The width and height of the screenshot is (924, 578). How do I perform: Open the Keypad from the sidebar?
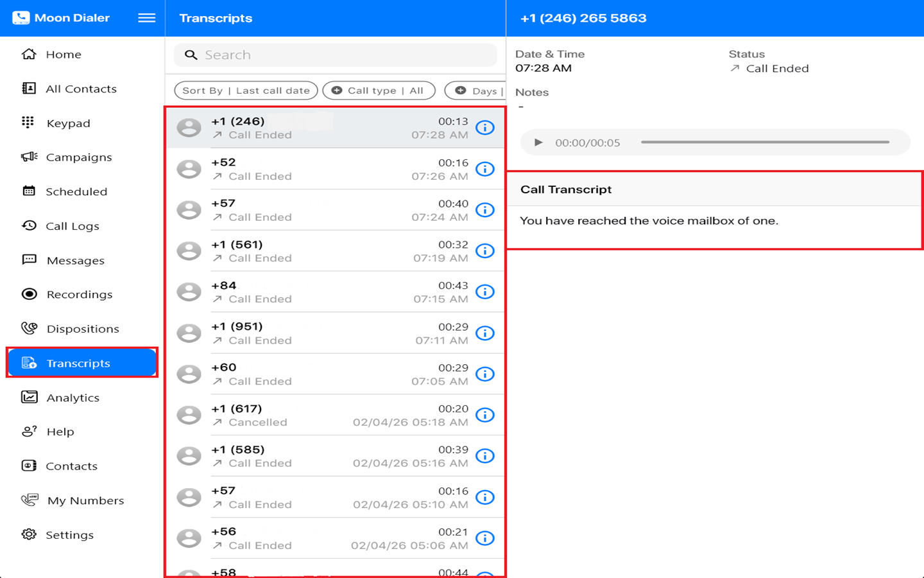coord(67,123)
